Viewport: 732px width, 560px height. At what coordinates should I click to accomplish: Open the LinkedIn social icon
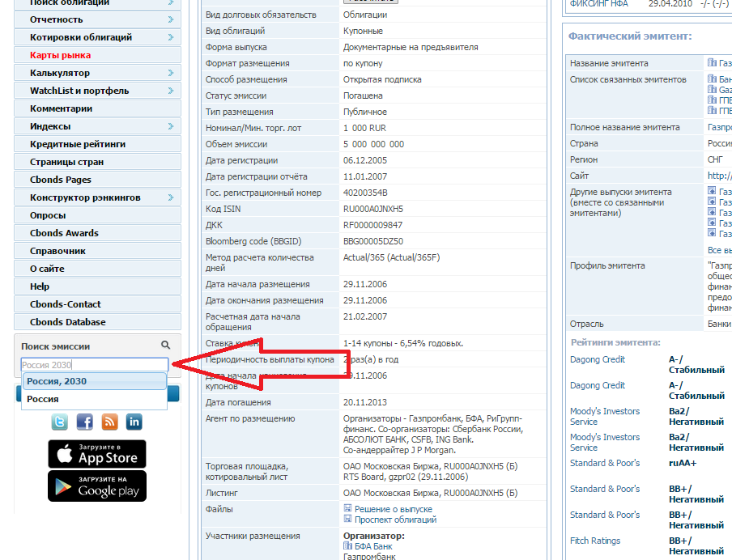(x=134, y=422)
